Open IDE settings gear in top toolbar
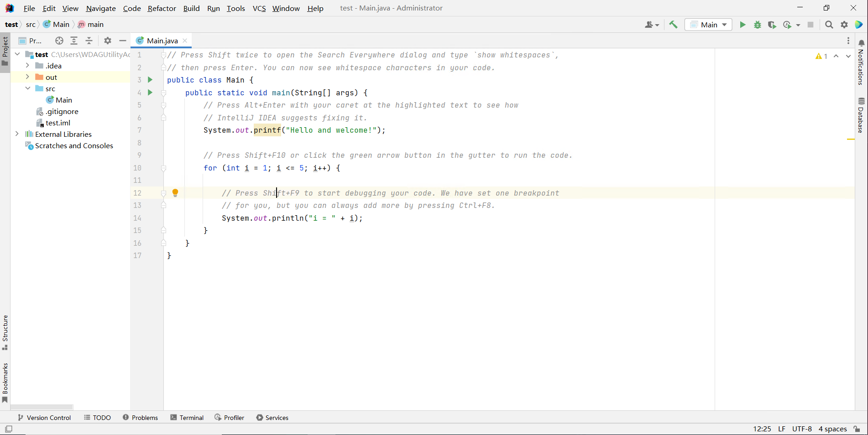 (844, 25)
